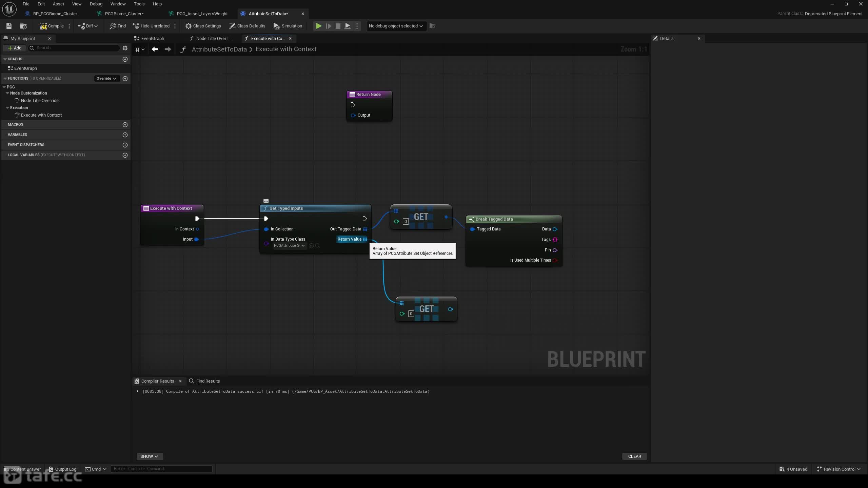Open the Debug menu
Image resolution: width=868 pixels, height=488 pixels.
tap(96, 4)
